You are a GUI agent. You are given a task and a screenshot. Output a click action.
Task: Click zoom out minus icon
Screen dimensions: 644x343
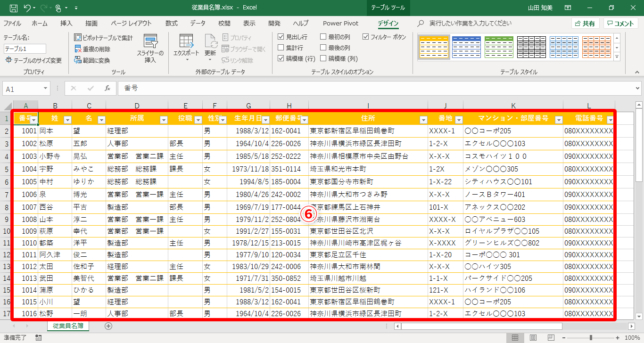click(x=565, y=337)
